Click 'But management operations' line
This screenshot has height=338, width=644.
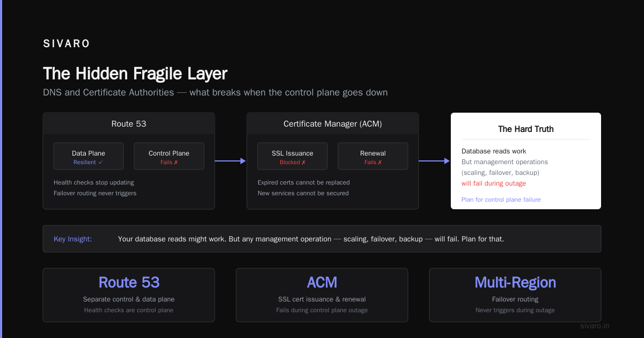pyautogui.click(x=504, y=162)
